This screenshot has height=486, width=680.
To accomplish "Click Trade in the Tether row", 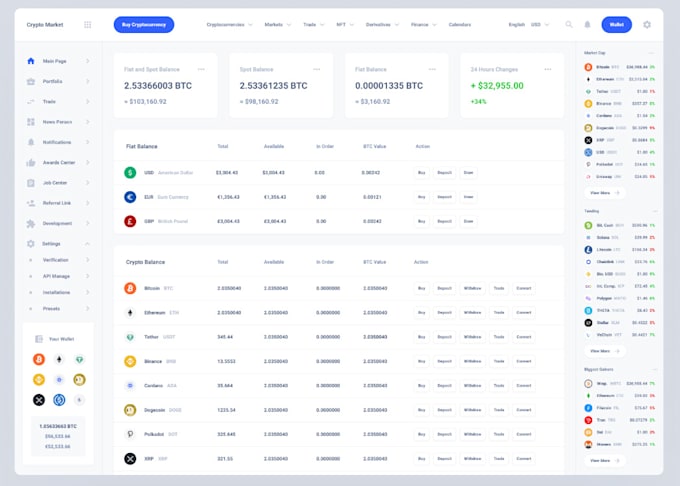I will pos(499,337).
